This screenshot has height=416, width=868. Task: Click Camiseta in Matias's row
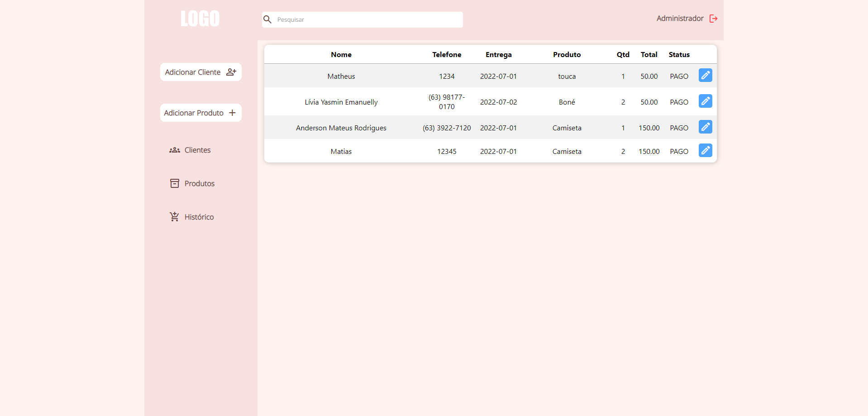point(567,151)
